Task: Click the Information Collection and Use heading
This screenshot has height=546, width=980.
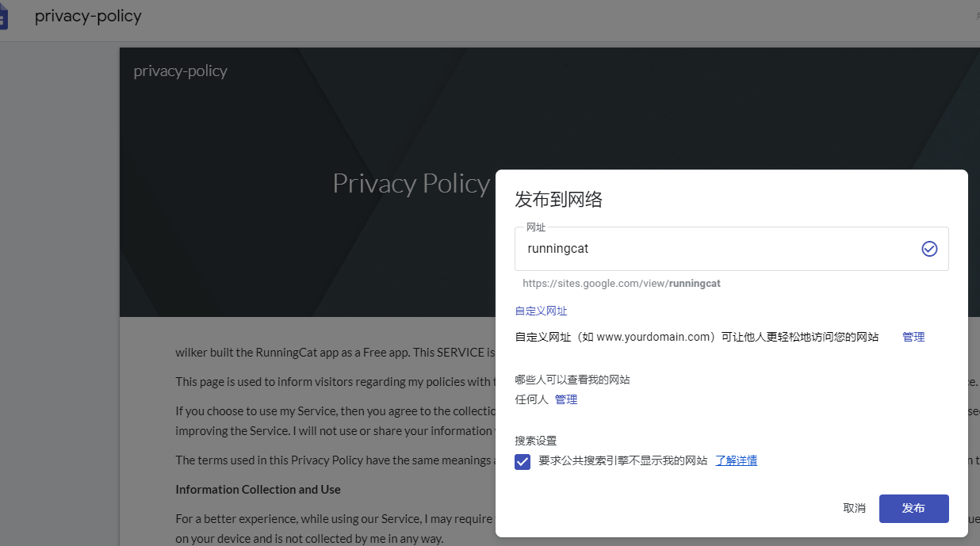Action: tap(258, 489)
